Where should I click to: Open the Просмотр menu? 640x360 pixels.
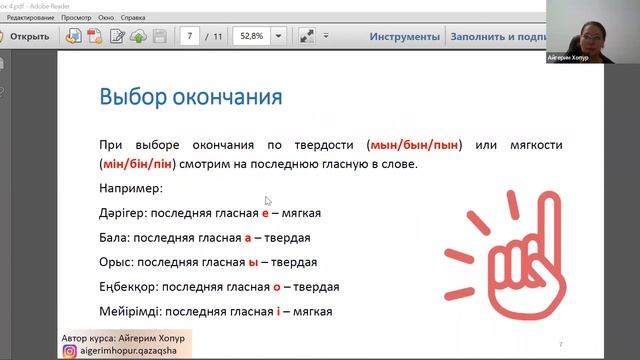click(x=76, y=18)
